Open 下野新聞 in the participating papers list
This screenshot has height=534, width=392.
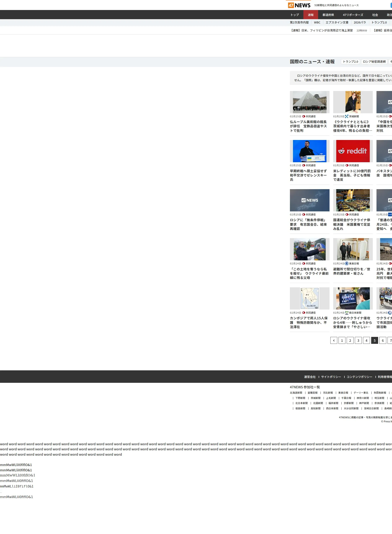click(300, 398)
